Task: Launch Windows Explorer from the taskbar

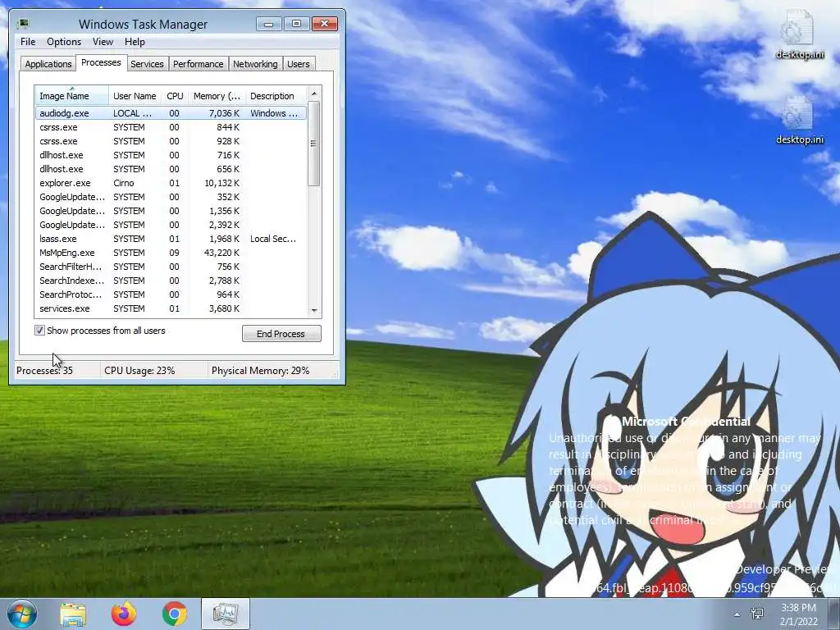Action: pos(73,614)
